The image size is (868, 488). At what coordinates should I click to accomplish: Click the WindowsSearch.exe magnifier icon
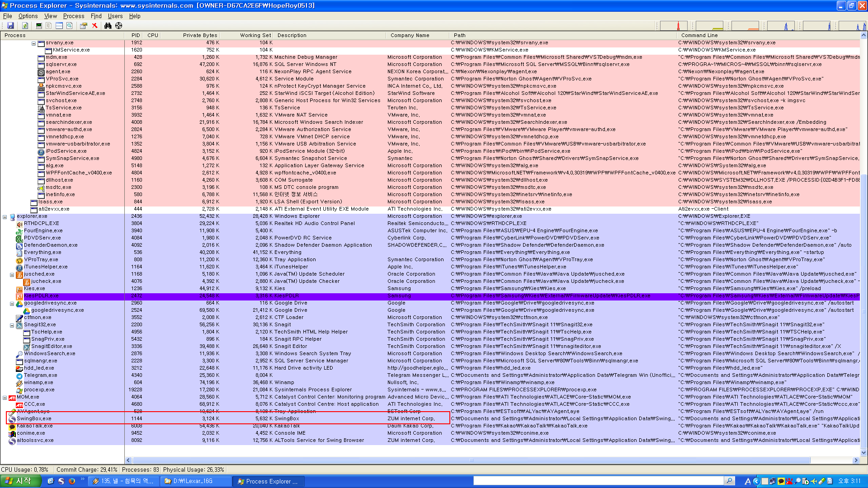tap(19, 354)
